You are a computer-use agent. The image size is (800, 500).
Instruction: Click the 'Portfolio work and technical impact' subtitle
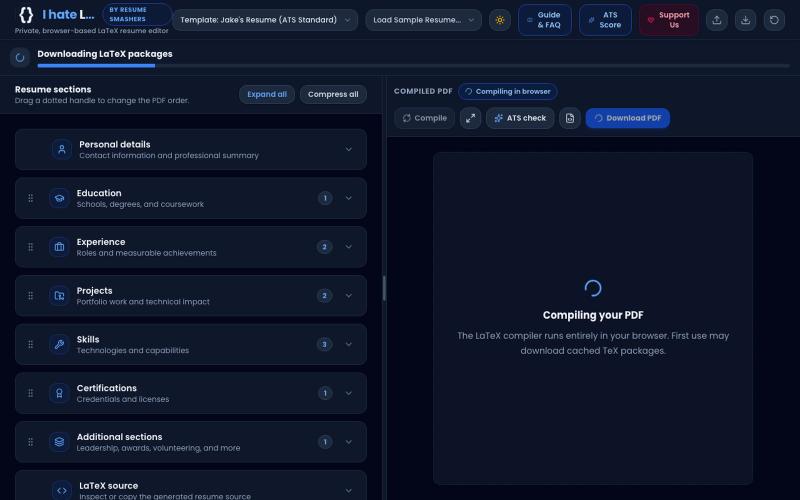(x=143, y=302)
